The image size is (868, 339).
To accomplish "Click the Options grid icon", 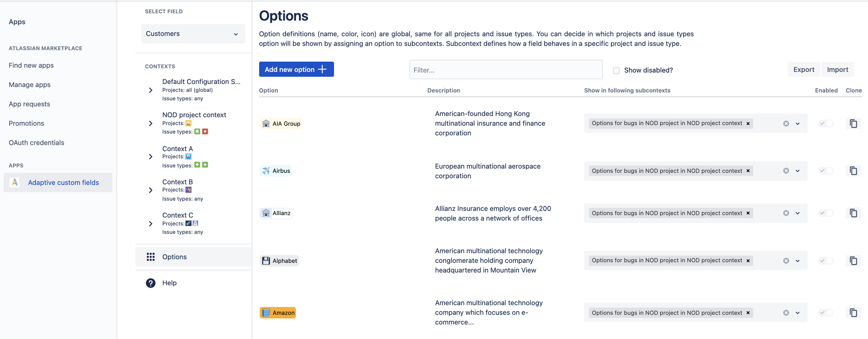I will coord(151,257).
